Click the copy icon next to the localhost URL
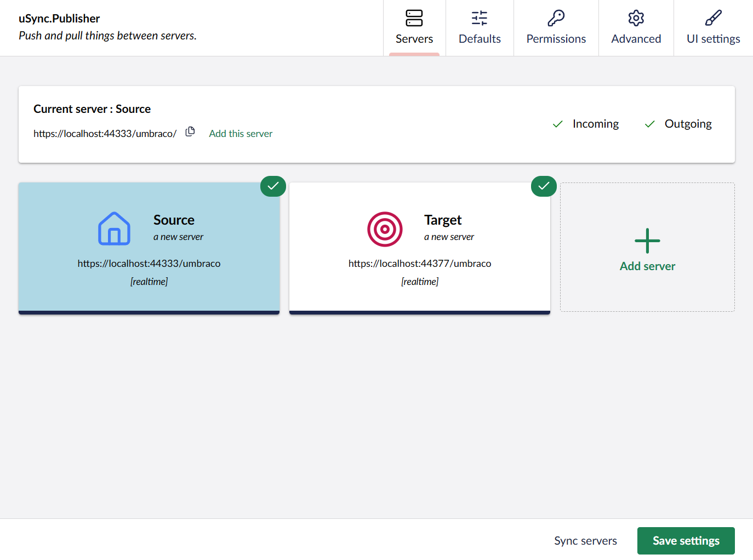The width and height of the screenshot is (753, 560). tap(190, 132)
